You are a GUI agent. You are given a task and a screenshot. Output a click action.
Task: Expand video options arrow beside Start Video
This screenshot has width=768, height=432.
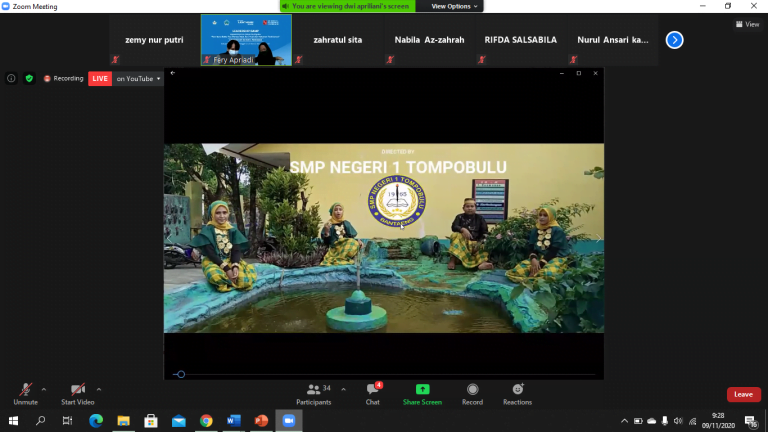[99, 389]
